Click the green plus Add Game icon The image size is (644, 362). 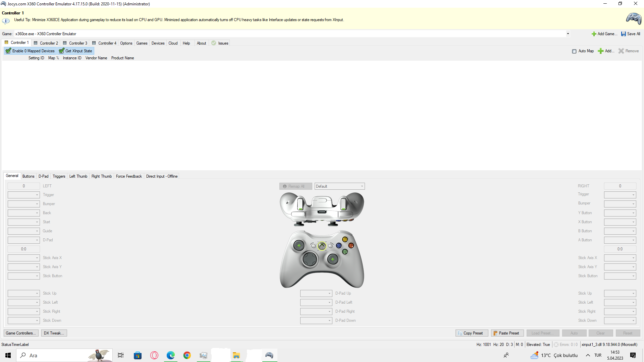pos(594,34)
